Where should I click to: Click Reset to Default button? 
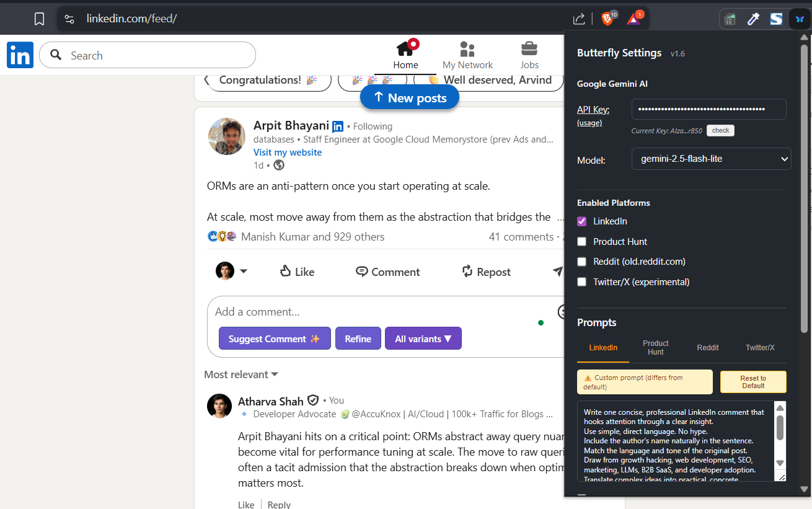coord(753,382)
